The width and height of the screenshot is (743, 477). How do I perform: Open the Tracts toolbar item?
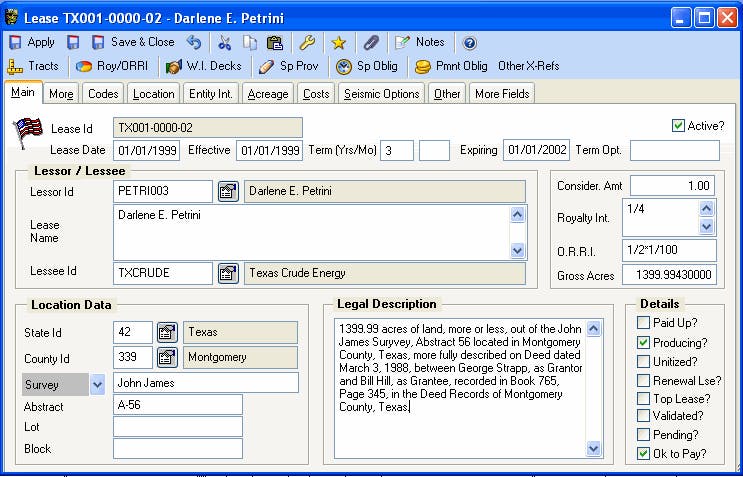click(33, 66)
